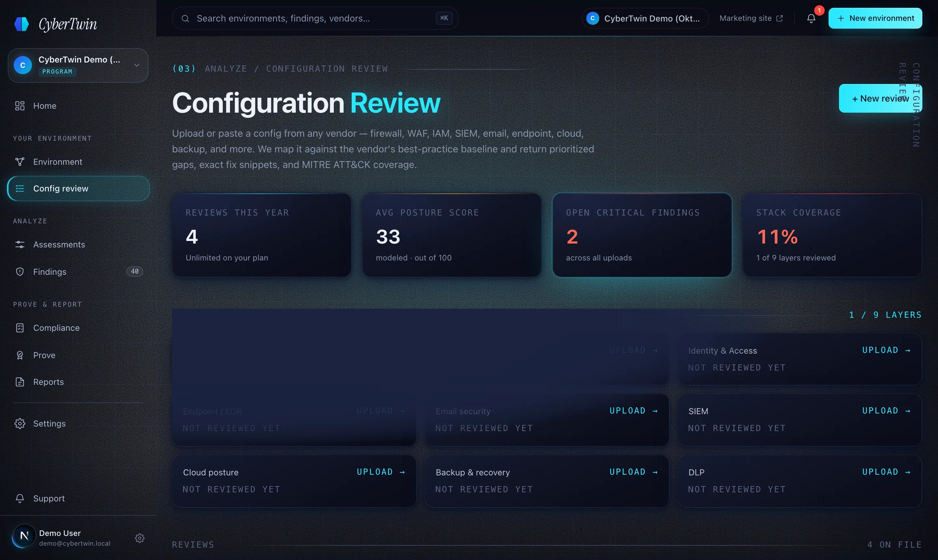Open the Prove section
Screen dimensions: 938x560
click(78, 355)
